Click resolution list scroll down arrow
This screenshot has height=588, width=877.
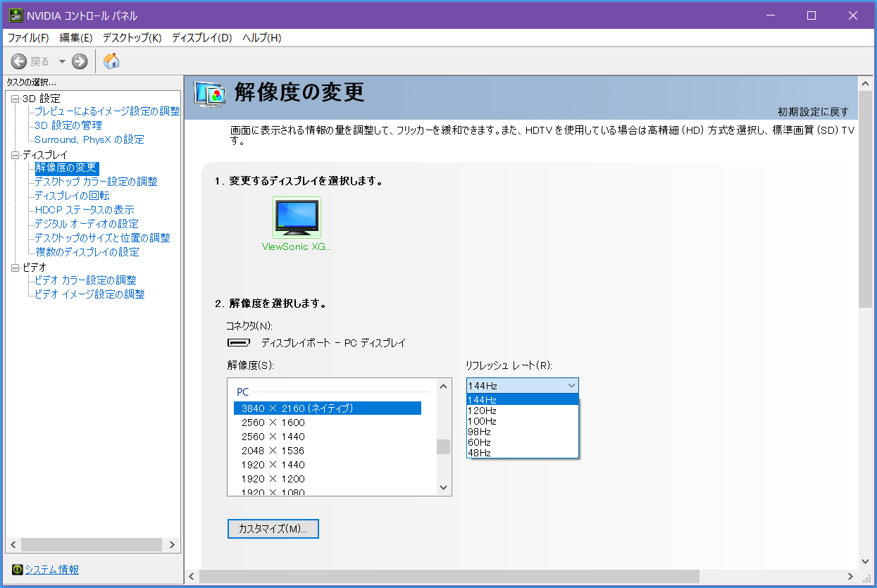pos(443,487)
